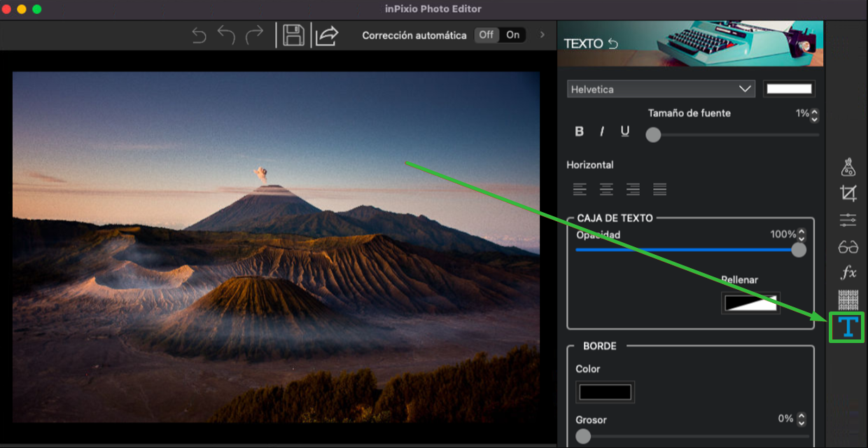Toggle bold text formatting
The height and width of the screenshot is (448, 868).
[580, 131]
